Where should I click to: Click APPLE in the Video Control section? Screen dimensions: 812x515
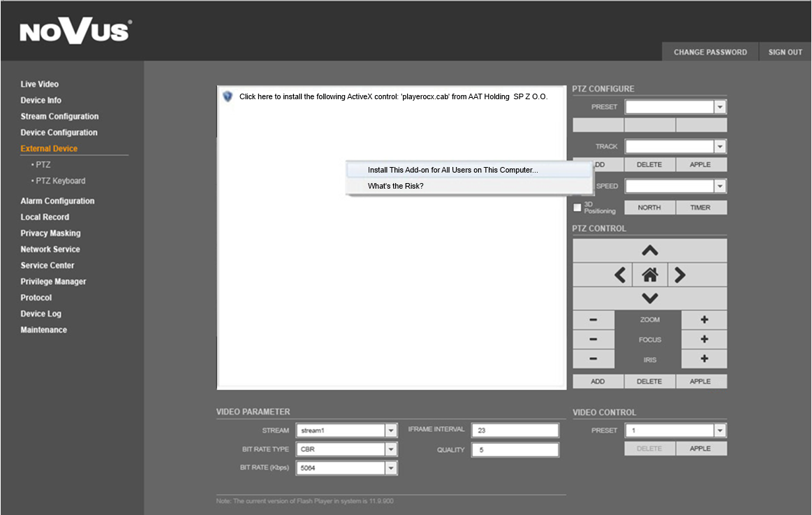(701, 449)
